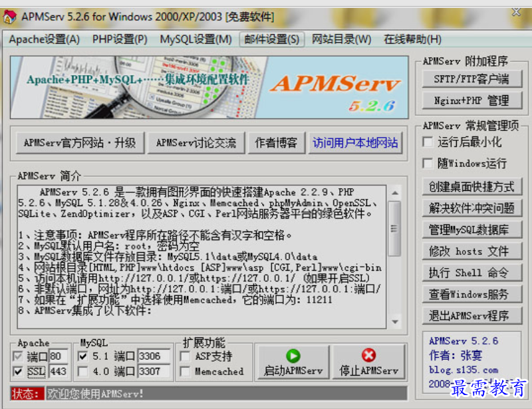Open the 在线帮助(H) menu
532x409 pixels.
pos(412,39)
